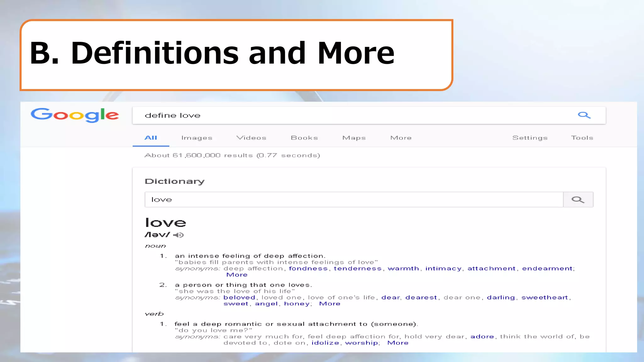Focus the Dictionary word input field
This screenshot has height=362, width=644.
click(354, 200)
